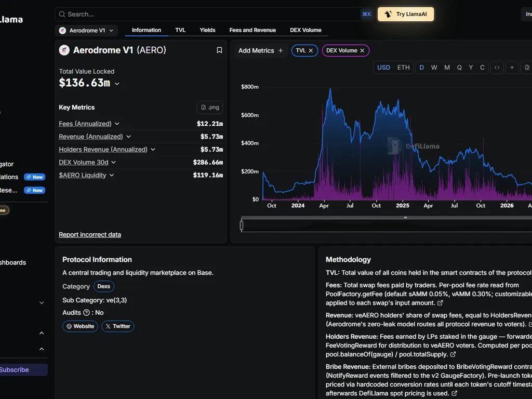The height and width of the screenshot is (399, 532).
Task: Switch chart denomination to ETH
Action: (403, 68)
